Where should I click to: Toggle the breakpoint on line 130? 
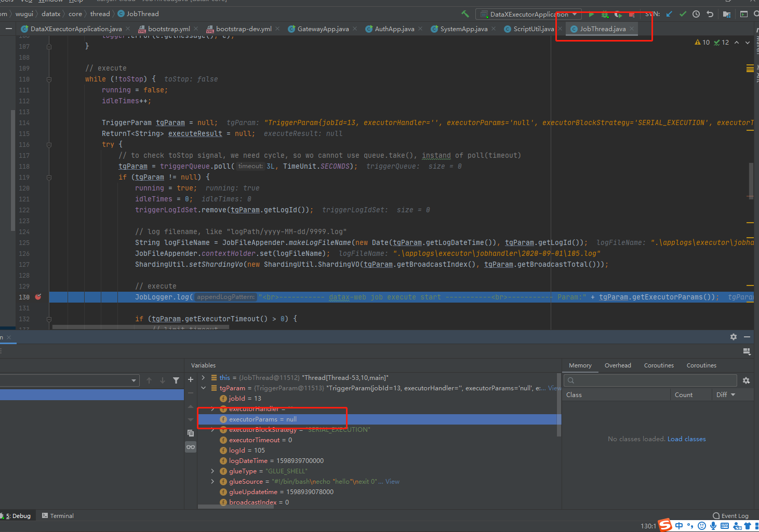pos(38,297)
